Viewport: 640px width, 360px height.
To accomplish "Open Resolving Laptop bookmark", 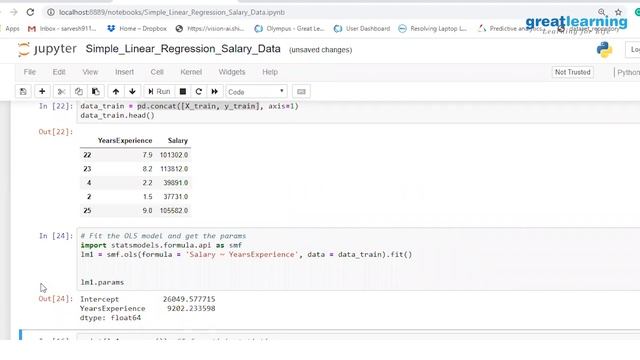I will tap(432, 29).
